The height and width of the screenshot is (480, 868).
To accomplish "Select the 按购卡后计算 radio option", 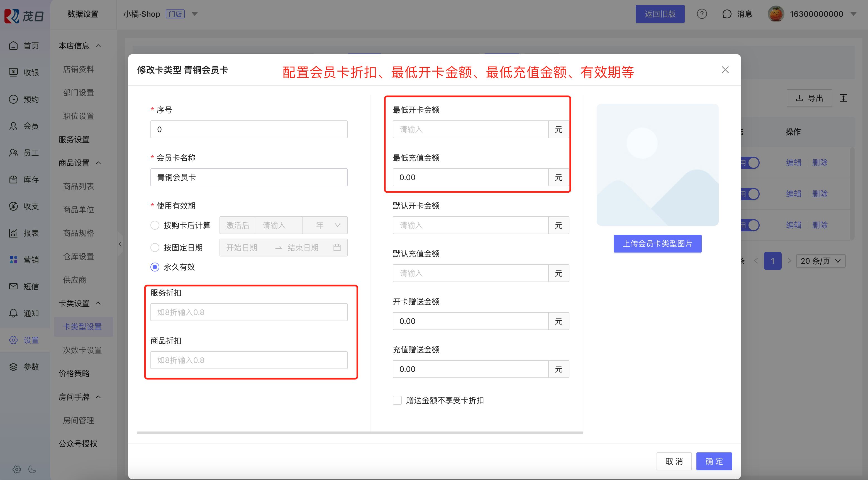I will pyautogui.click(x=155, y=225).
